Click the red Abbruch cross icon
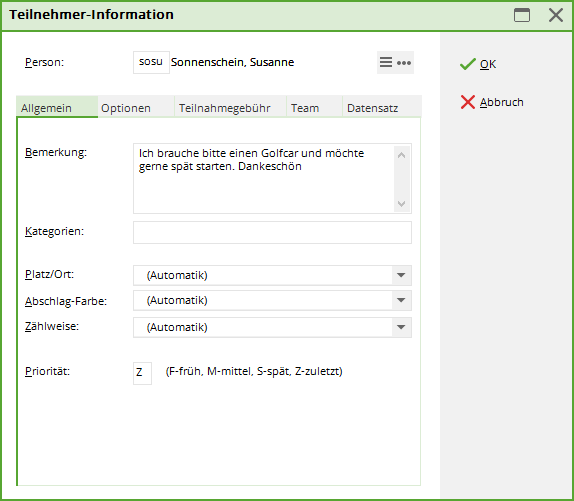This screenshot has height=501, width=574. click(467, 102)
